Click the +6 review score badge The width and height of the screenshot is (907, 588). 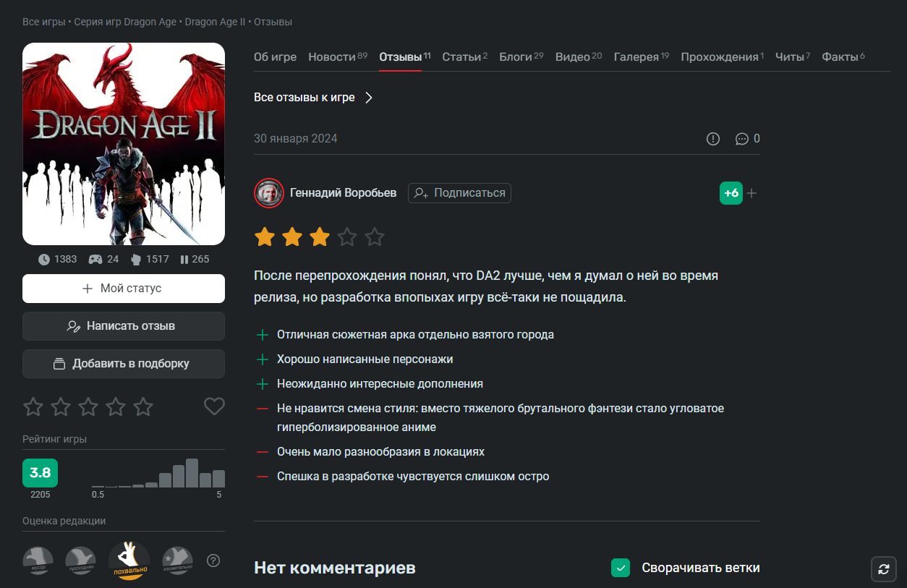(731, 193)
